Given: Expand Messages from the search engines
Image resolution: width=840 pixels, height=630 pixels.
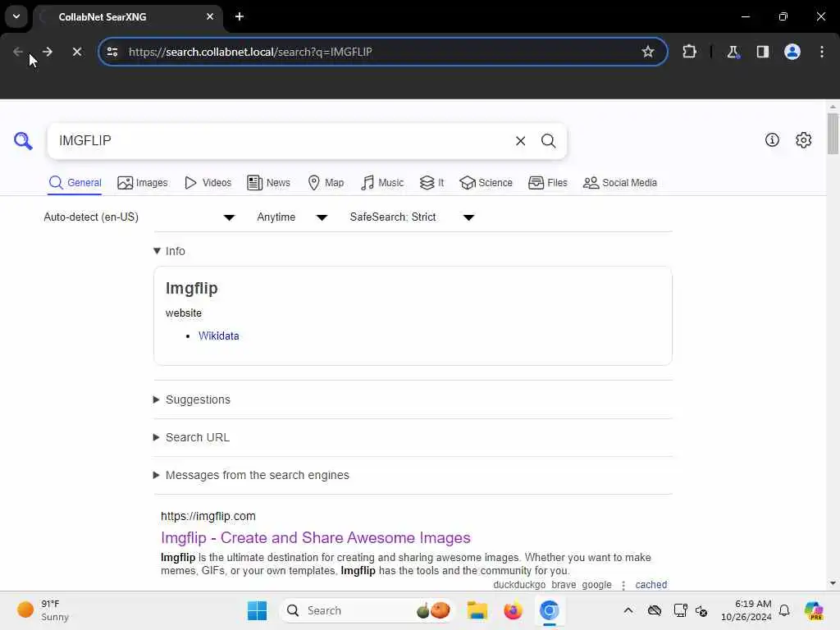Looking at the screenshot, I should coord(251,475).
